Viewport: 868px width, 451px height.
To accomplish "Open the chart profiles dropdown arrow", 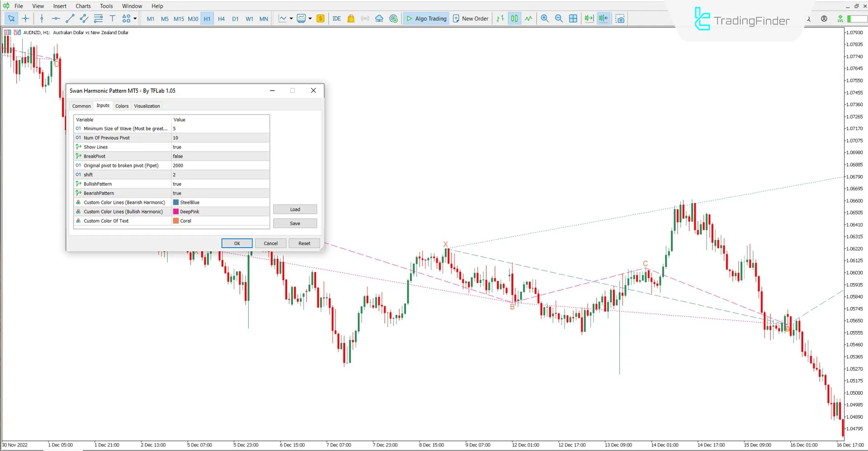I will tap(310, 19).
